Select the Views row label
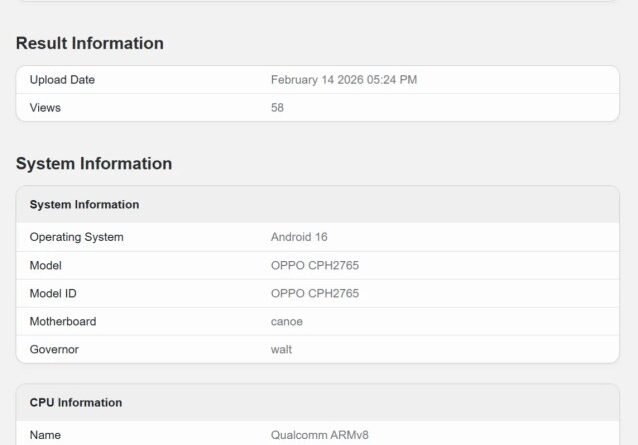Image resolution: width=638 pixels, height=445 pixels. tap(45, 107)
